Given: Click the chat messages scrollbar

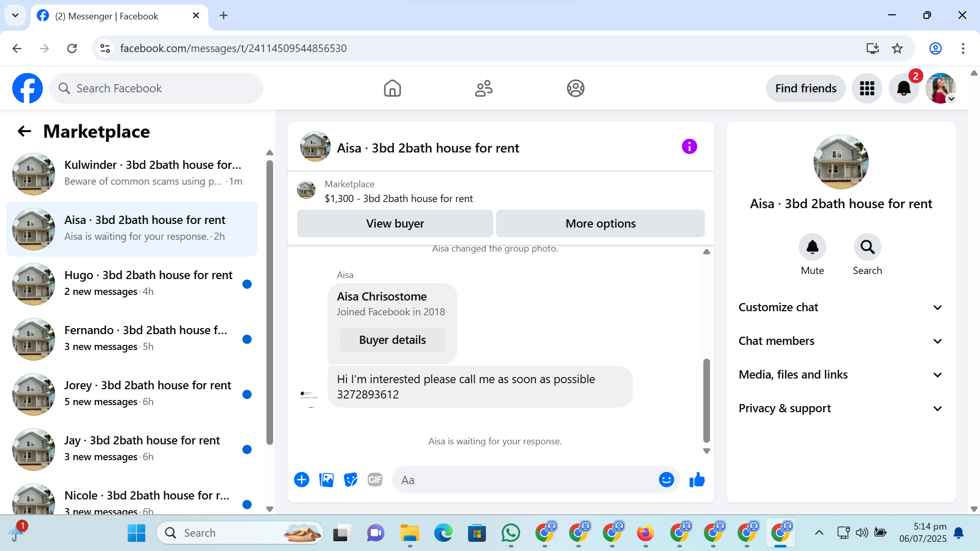Looking at the screenshot, I should pos(706,400).
